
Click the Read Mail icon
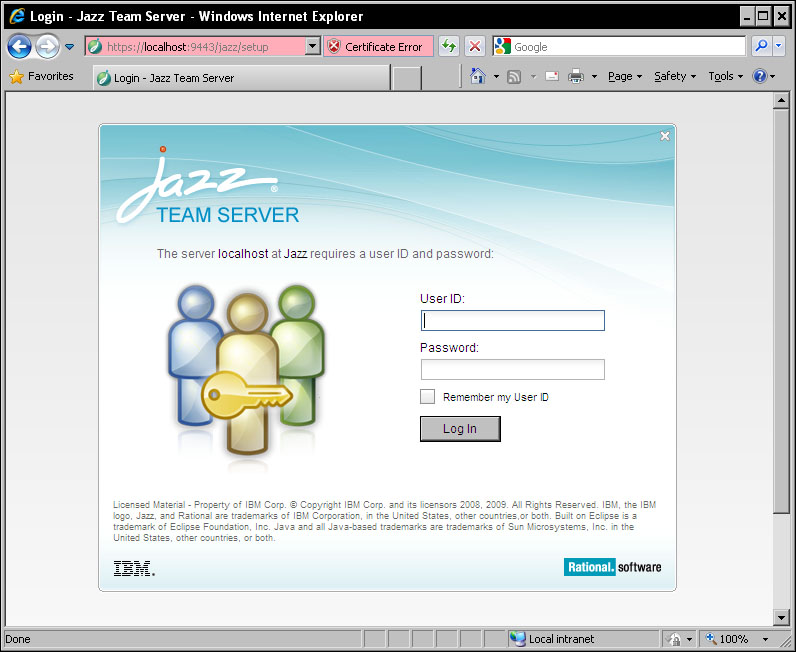(x=552, y=76)
